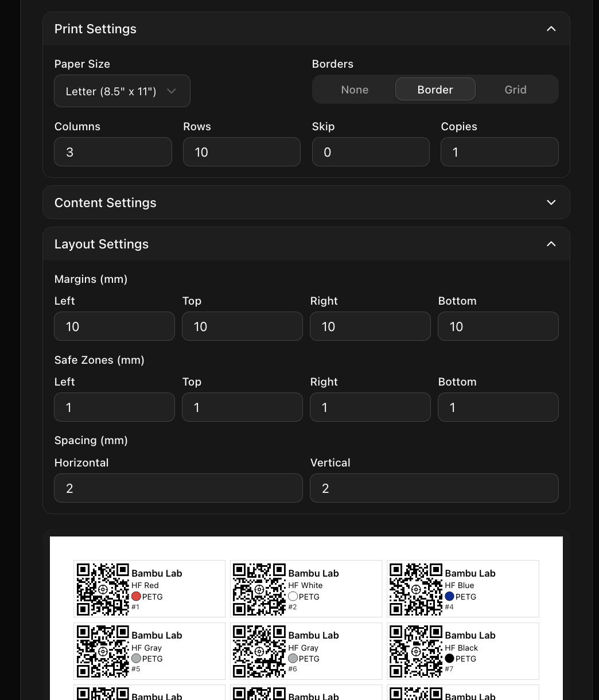This screenshot has height=700, width=599.
Task: Focus the Safe Zones Bottom field
Action: 498,407
